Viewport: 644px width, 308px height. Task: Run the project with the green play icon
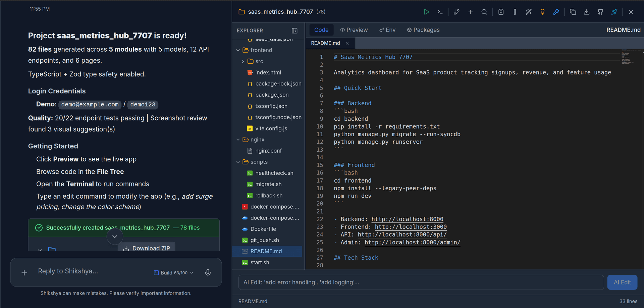[426, 12]
